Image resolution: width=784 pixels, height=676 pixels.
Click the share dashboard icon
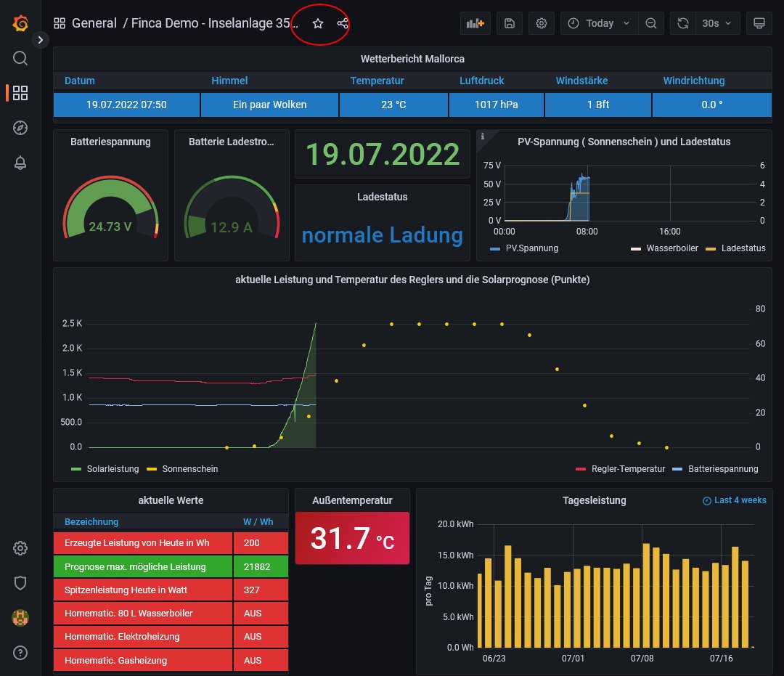pyautogui.click(x=343, y=23)
